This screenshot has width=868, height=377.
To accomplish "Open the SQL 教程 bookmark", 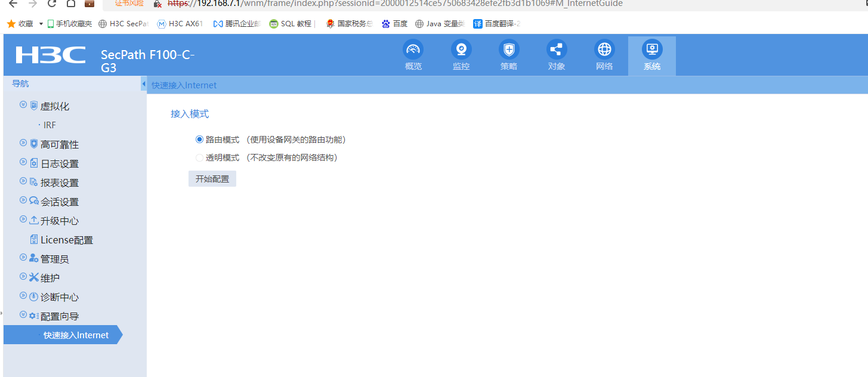I will click(291, 24).
